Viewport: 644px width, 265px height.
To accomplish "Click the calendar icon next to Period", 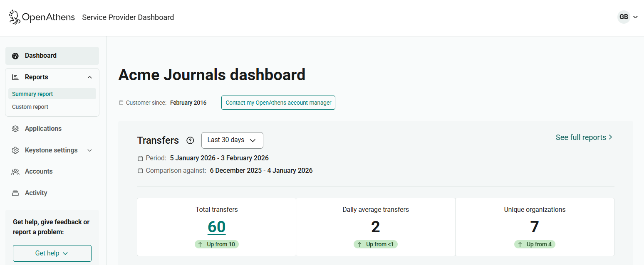I will tap(140, 158).
